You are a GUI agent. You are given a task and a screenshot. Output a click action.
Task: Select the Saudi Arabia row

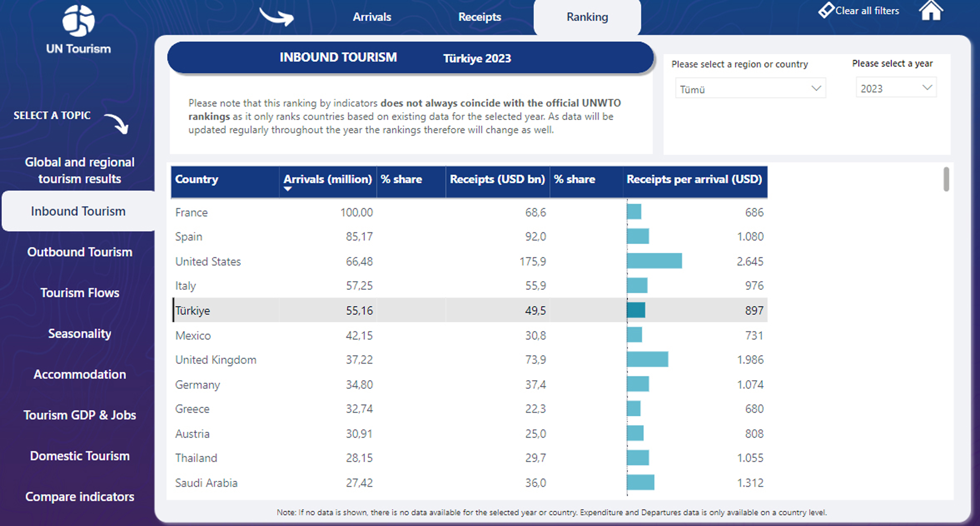[469, 483]
